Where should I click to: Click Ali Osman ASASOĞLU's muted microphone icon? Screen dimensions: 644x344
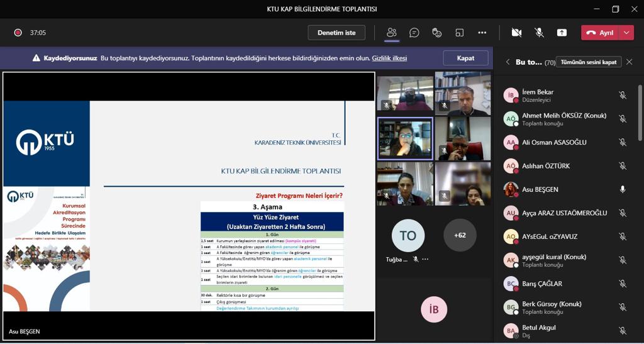pyautogui.click(x=623, y=143)
